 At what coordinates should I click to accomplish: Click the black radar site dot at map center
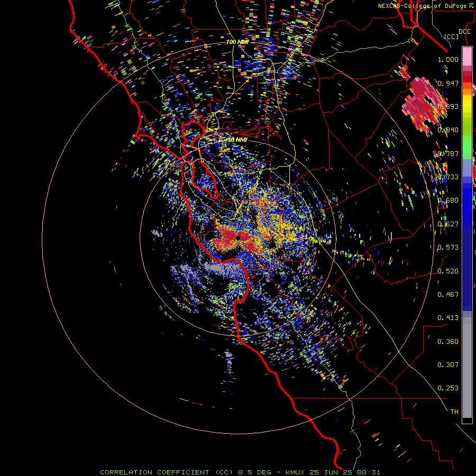coord(239,237)
